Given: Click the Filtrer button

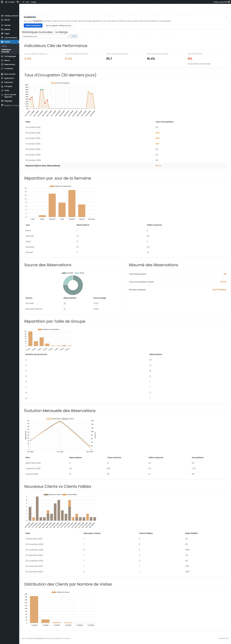Looking at the screenshot, I should point(74,36).
